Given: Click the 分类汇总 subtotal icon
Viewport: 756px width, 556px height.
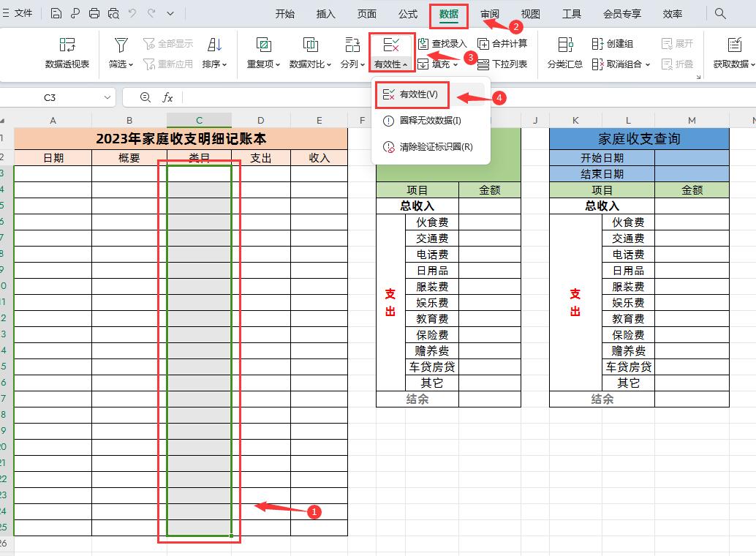Looking at the screenshot, I should [565, 45].
